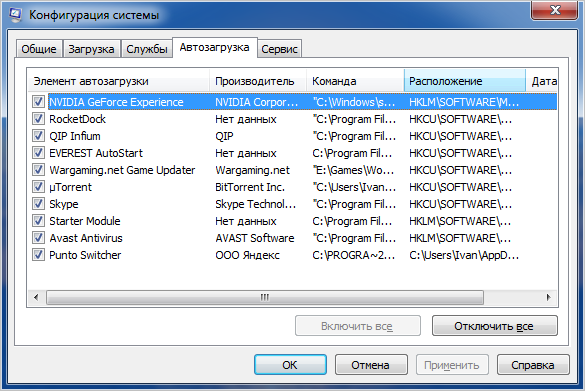
Task: Click the Дата column header
Action: (542, 81)
